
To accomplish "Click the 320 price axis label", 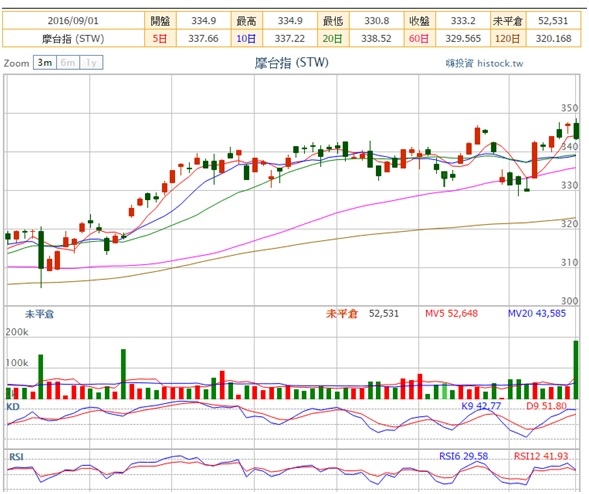I will (569, 224).
